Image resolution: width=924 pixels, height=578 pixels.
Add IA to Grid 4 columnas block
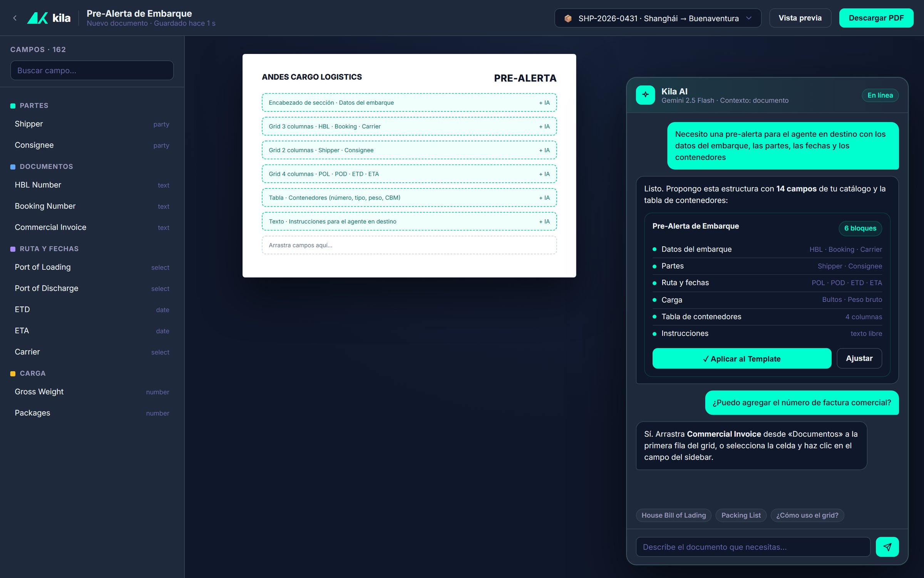click(544, 174)
